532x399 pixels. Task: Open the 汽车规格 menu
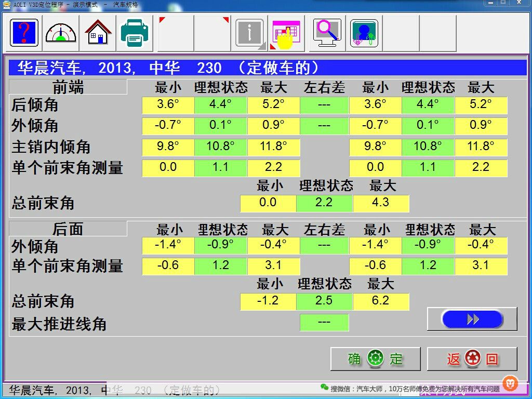click(125, 4)
